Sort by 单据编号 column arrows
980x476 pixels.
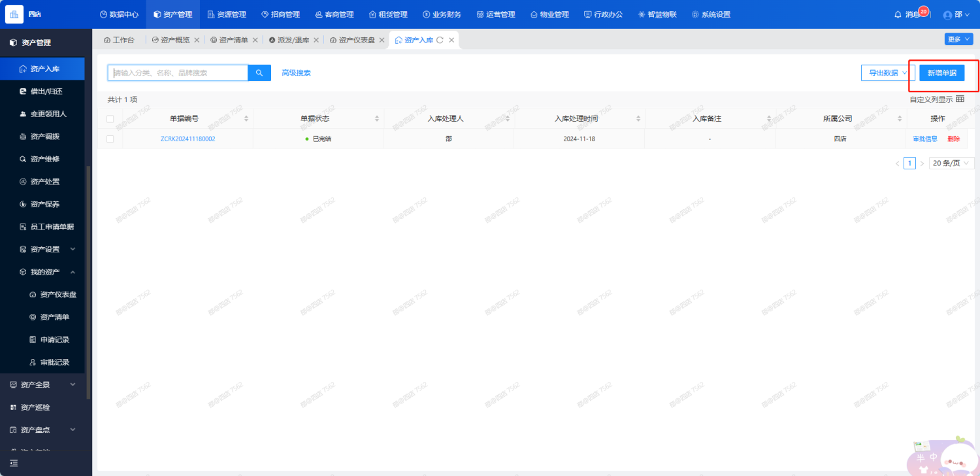(246, 118)
